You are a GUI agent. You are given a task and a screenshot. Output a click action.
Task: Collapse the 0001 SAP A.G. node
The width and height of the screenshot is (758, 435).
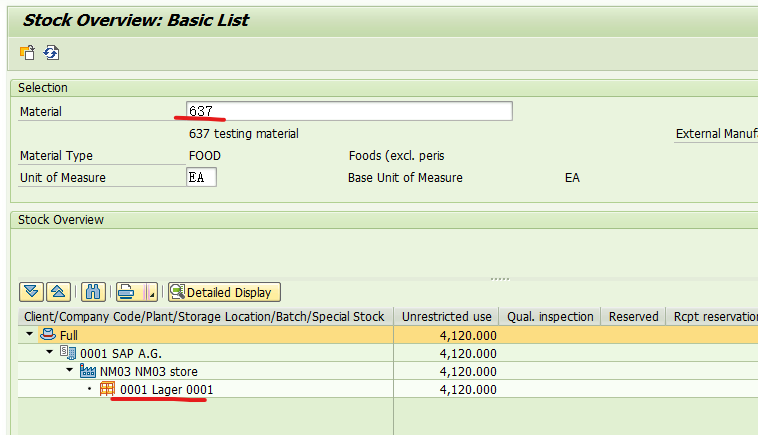coord(49,352)
